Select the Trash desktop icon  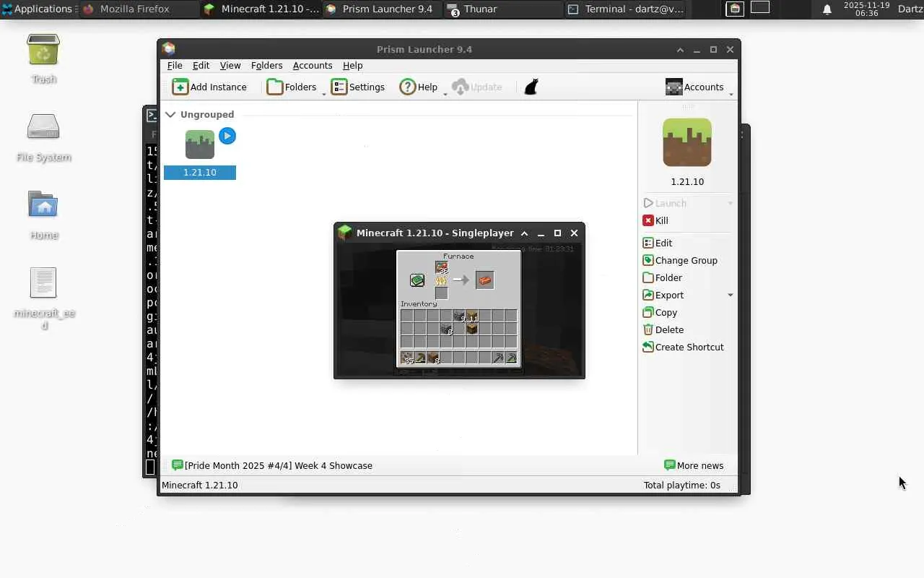43,58
